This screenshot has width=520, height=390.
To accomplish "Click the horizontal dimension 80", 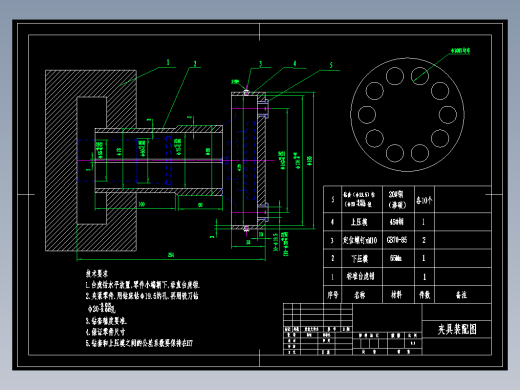I will pos(200,205).
